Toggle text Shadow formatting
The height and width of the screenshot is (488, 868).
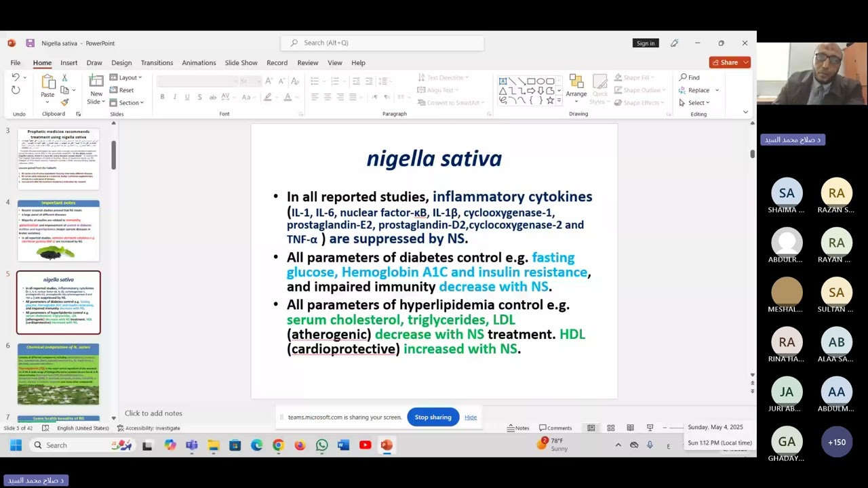(199, 98)
